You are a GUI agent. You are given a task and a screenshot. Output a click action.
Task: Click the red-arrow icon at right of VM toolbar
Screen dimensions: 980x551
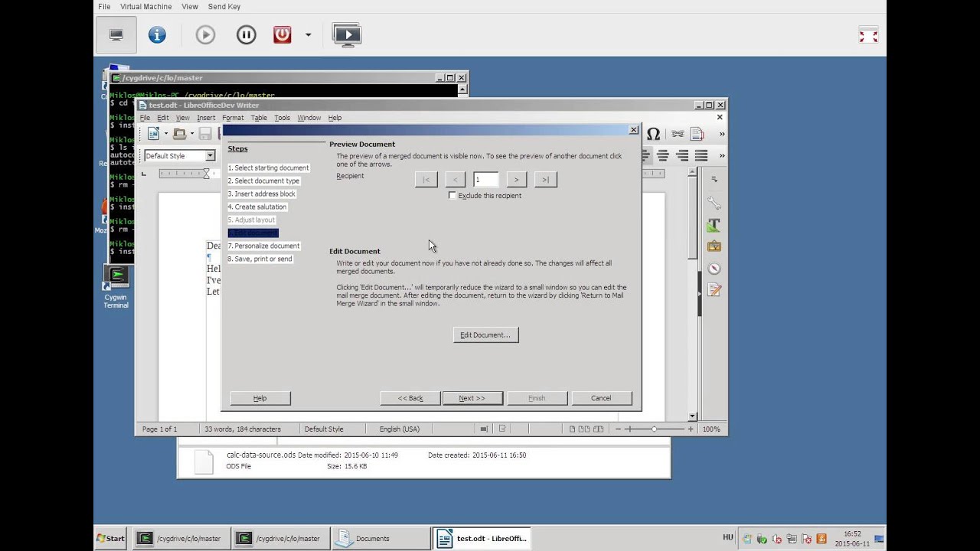click(868, 35)
